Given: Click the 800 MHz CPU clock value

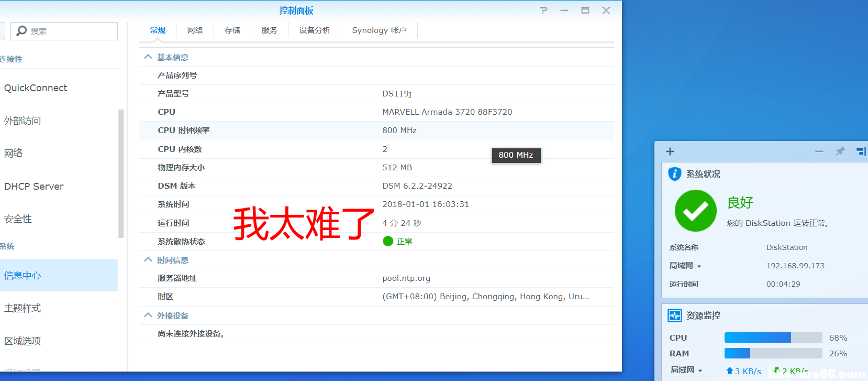Looking at the screenshot, I should 399,130.
